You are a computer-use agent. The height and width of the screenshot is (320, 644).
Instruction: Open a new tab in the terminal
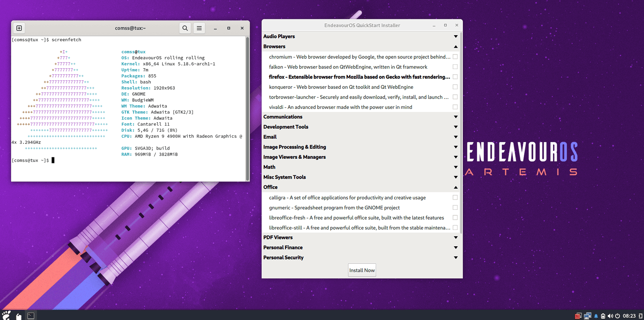pos(19,28)
